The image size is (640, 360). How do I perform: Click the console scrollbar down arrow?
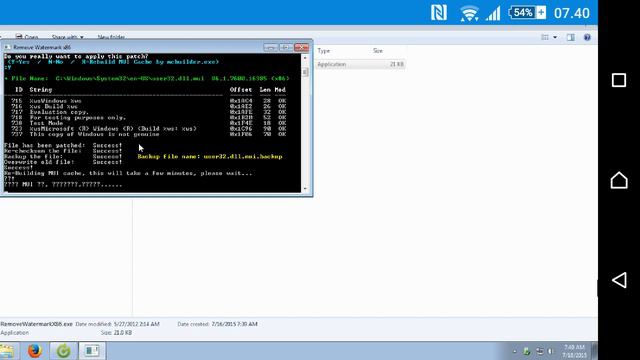305,188
